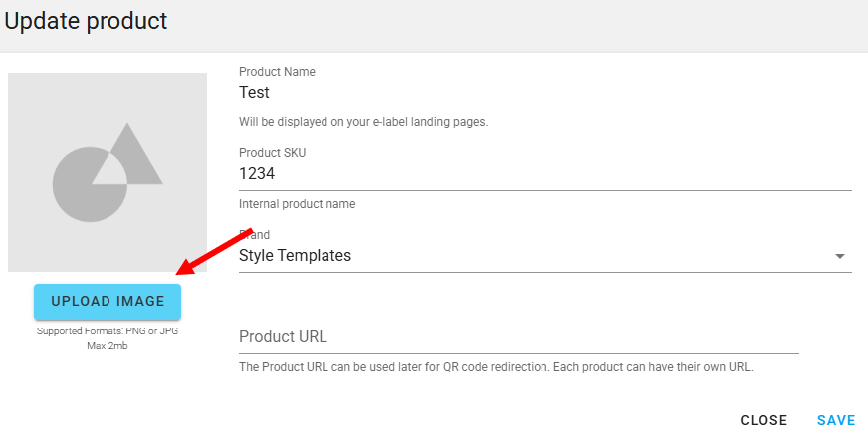Open the Brand dropdown showing Style Templates
Image resolution: width=868 pixels, height=437 pixels.
click(x=545, y=256)
